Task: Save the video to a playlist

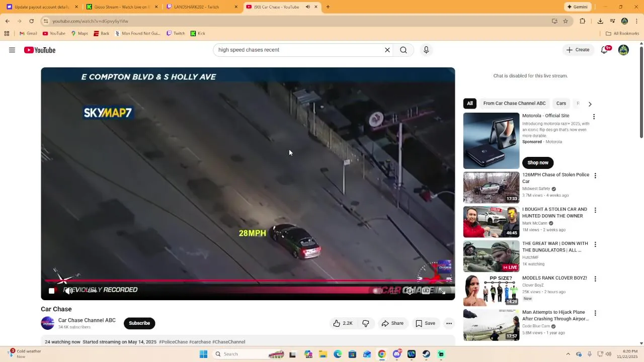Action: [x=425, y=323]
